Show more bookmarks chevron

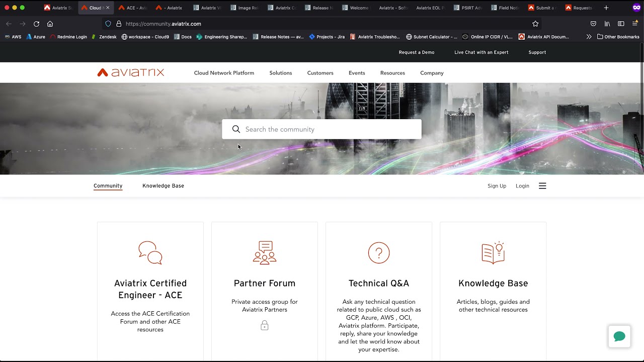pyautogui.click(x=589, y=37)
